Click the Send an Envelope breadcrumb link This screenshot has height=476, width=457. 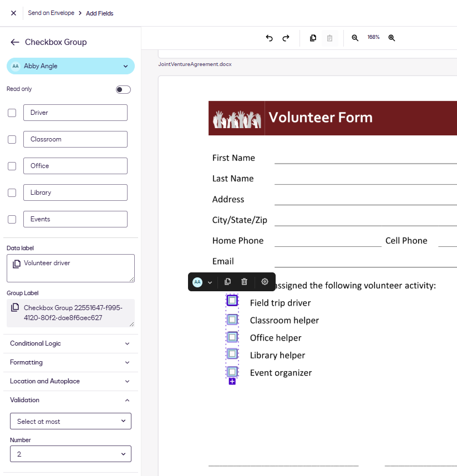click(x=51, y=13)
